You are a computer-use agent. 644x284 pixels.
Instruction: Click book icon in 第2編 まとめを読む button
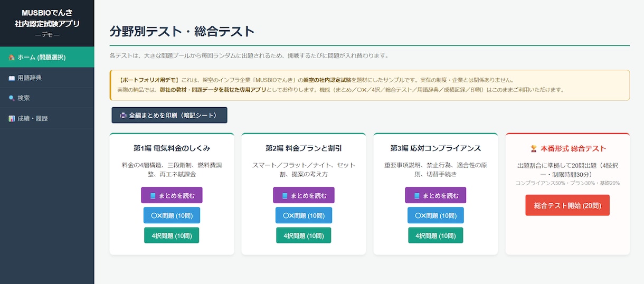[x=285, y=196]
